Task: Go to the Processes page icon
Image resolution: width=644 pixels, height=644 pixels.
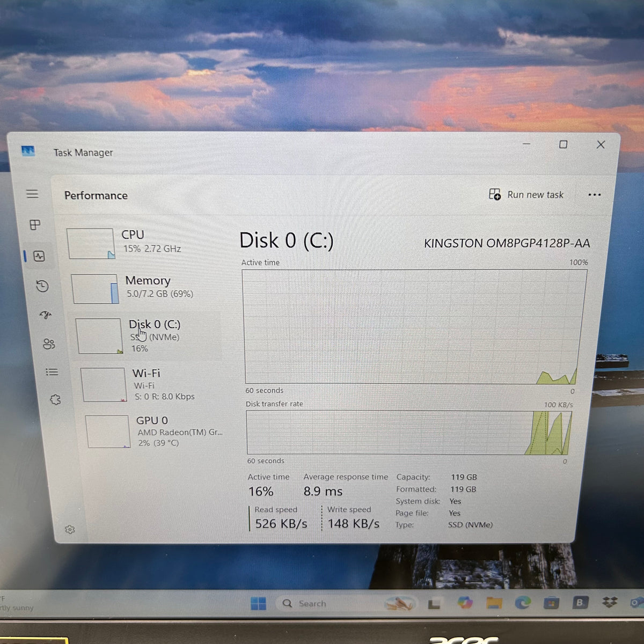Action: tap(35, 225)
